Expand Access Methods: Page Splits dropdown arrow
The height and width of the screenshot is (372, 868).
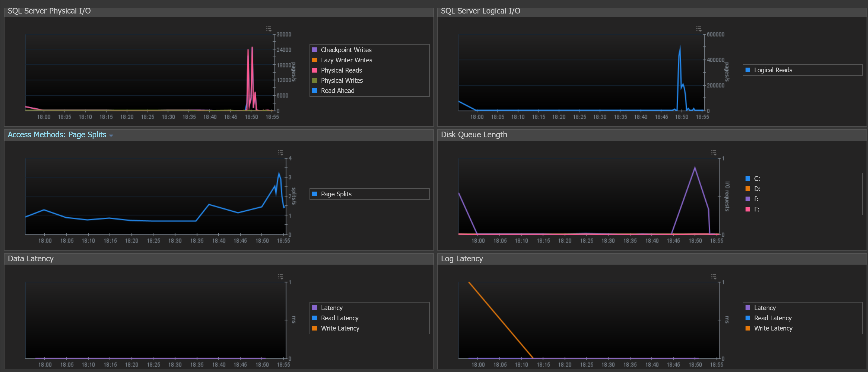(x=111, y=136)
